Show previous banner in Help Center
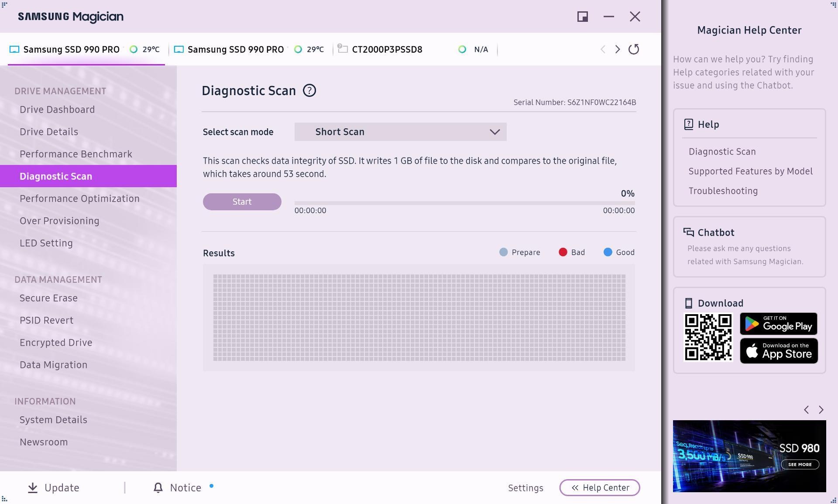 807,410
